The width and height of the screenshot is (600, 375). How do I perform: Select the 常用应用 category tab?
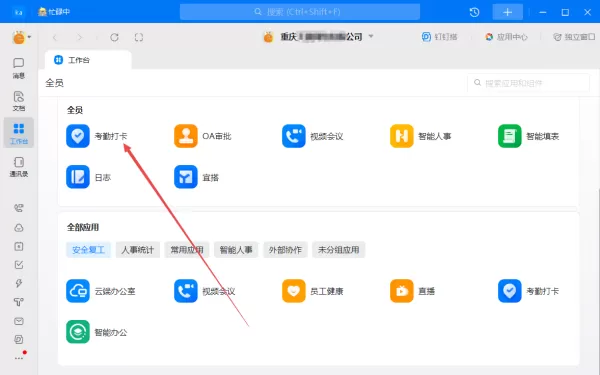[187, 250]
